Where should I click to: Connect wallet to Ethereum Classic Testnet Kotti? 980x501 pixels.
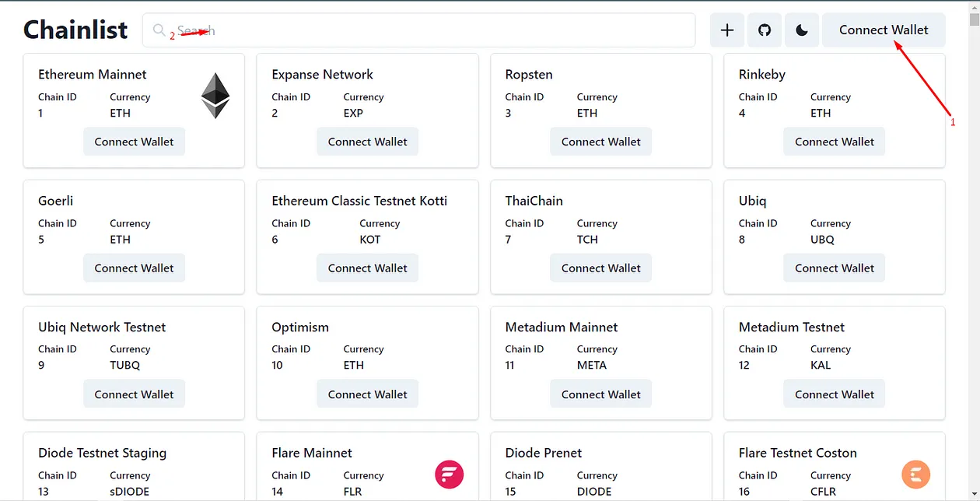(x=367, y=268)
